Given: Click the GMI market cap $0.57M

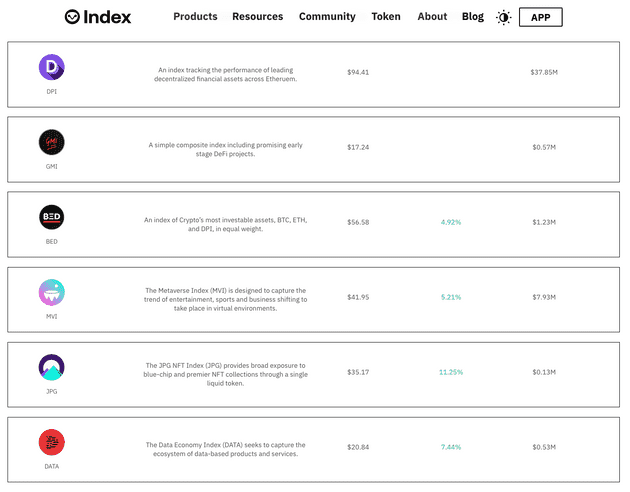Looking at the screenshot, I should (544, 147).
